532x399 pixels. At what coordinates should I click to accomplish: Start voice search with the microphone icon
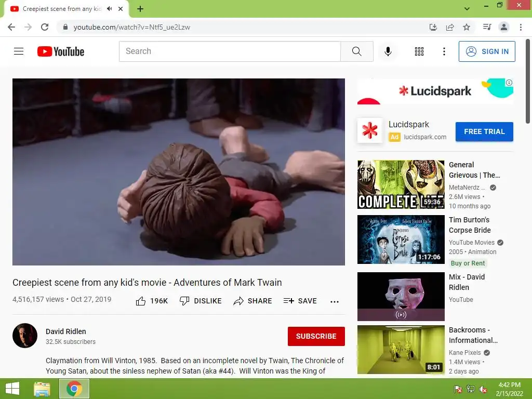(388, 51)
